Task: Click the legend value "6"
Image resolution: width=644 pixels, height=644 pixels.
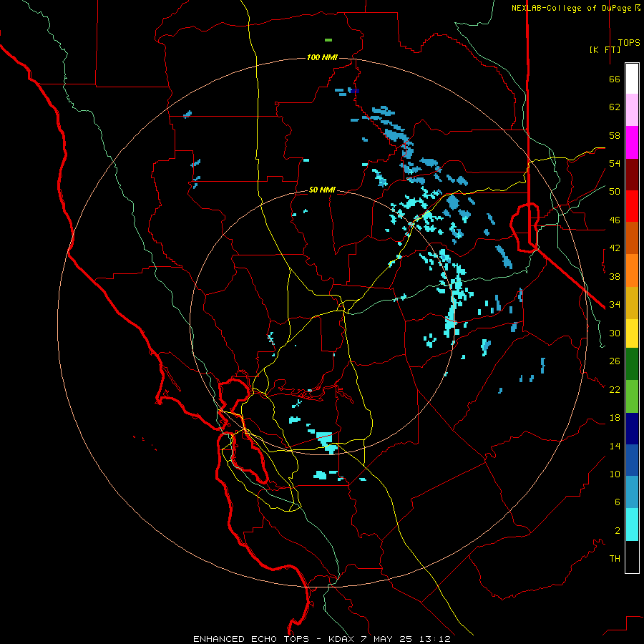Action: click(618, 502)
